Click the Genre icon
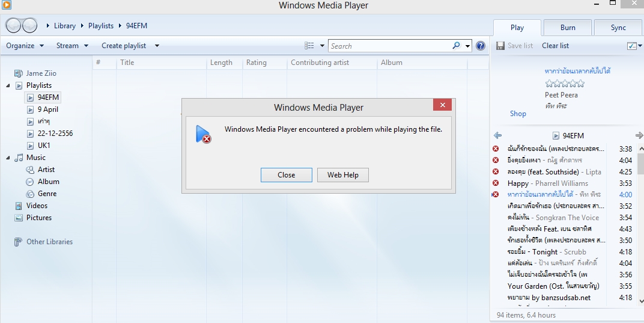644x323 pixels. coord(30,194)
